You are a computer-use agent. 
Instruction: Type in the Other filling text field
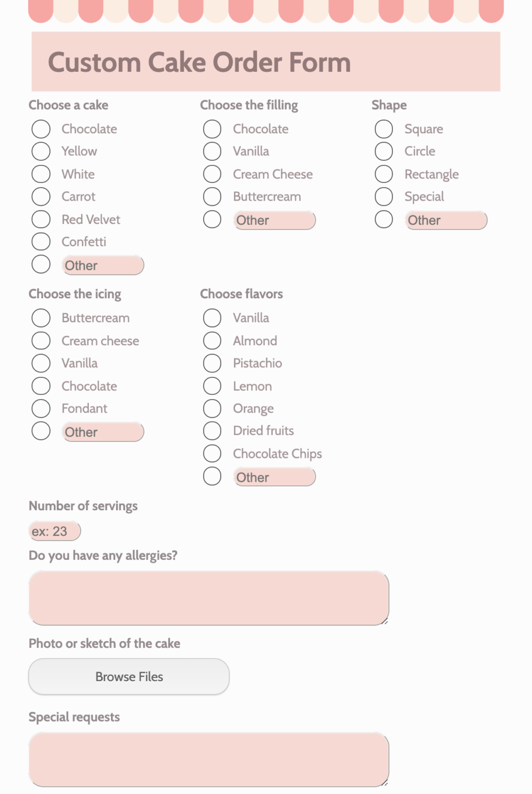(274, 220)
